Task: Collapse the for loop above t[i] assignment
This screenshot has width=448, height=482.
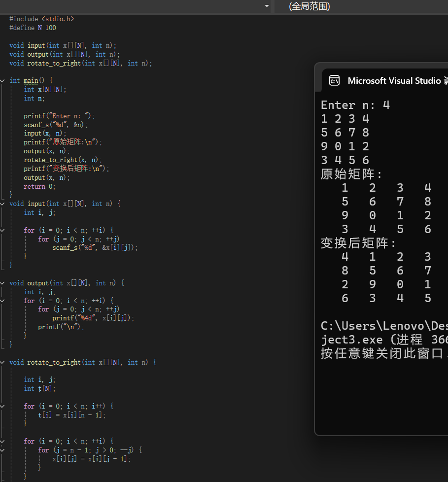Action: click(x=2, y=407)
